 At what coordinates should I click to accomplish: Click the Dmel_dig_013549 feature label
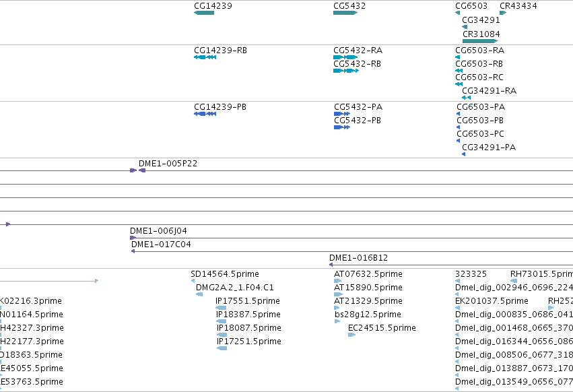(x=514, y=382)
